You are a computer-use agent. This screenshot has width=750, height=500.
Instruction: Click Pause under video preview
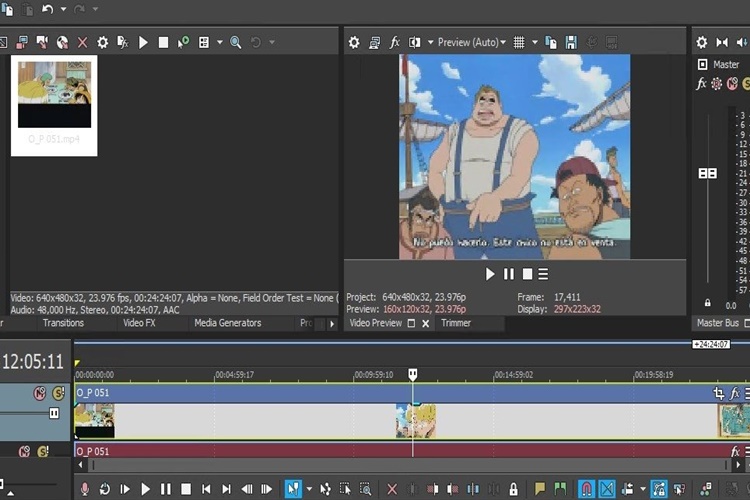tap(509, 274)
